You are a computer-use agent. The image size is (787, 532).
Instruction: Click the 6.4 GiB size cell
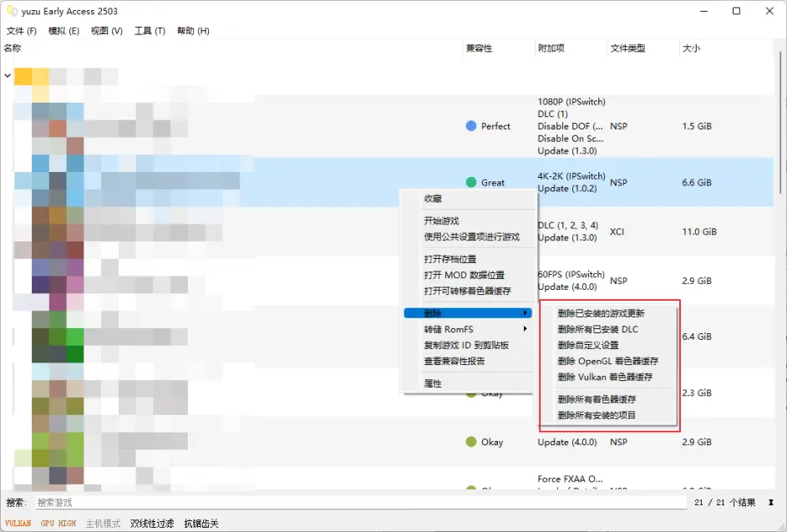[696, 337]
